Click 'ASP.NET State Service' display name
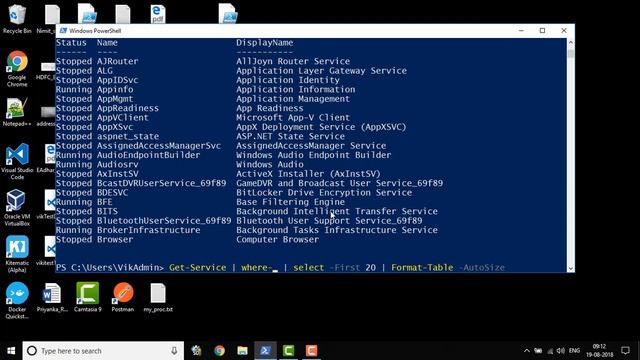The width and height of the screenshot is (640, 360). click(290, 136)
